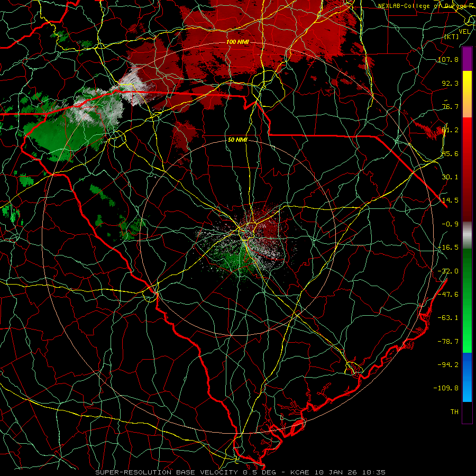Click the "[KT]" units label
Image resolution: width=476 pixels, height=476 pixels.
(x=452, y=36)
